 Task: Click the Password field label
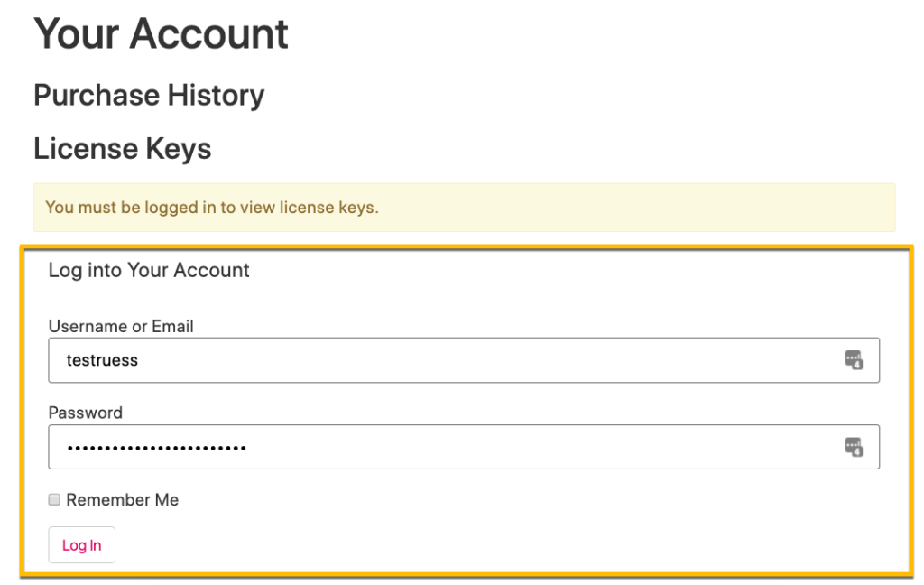tap(86, 413)
